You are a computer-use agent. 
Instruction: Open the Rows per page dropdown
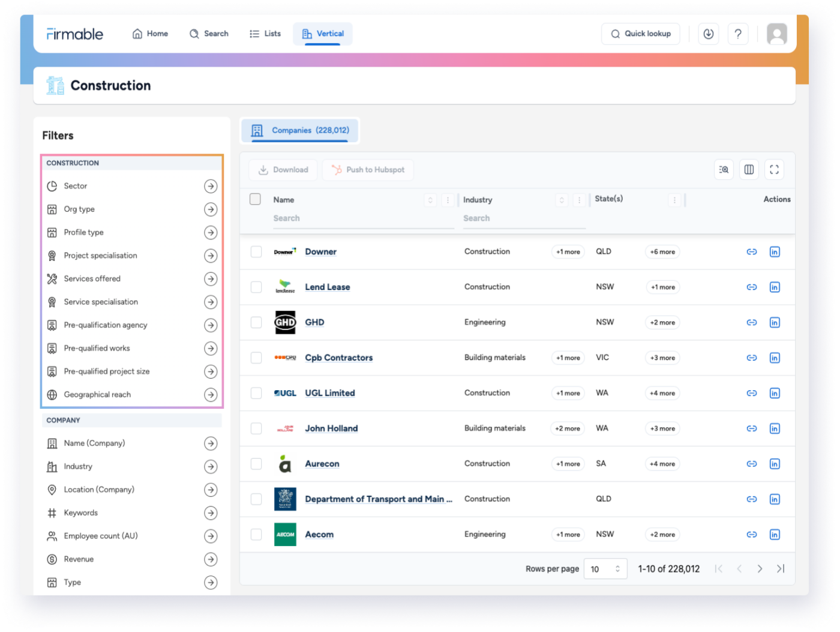click(x=605, y=568)
